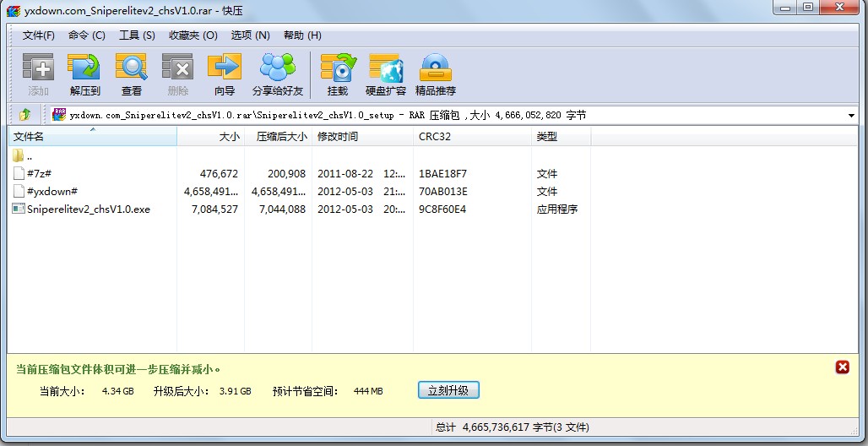
Task: Sort by 压缩后大小 column header
Action: click(x=278, y=136)
